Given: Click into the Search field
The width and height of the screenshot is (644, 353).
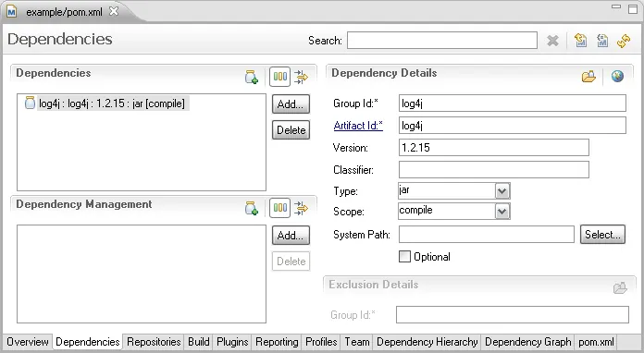Looking at the screenshot, I should (x=442, y=40).
